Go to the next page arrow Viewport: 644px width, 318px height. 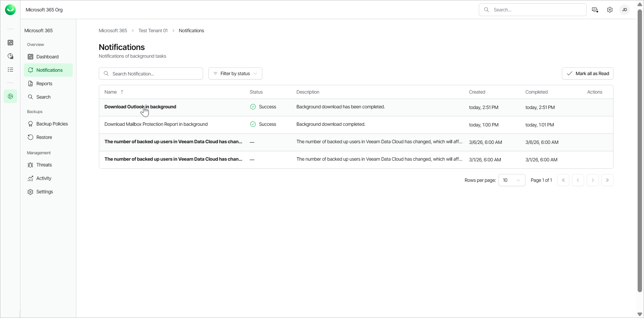point(592,180)
